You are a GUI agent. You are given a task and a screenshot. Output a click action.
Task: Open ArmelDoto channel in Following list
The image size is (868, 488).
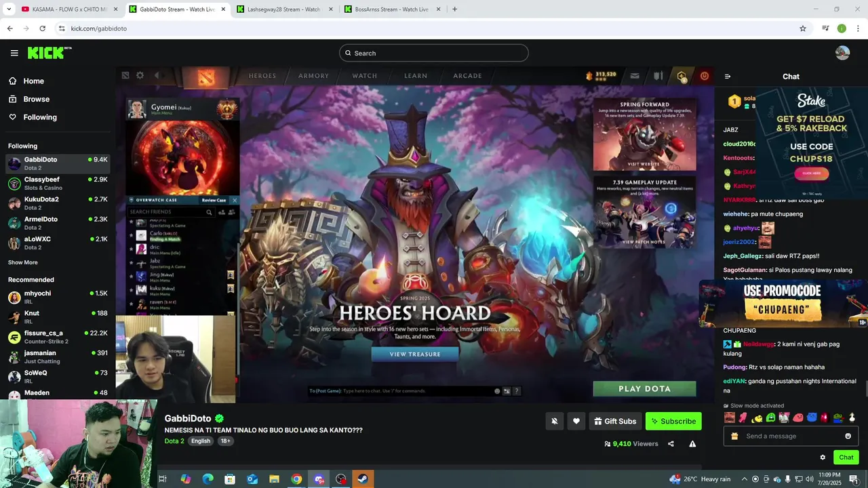pos(58,223)
